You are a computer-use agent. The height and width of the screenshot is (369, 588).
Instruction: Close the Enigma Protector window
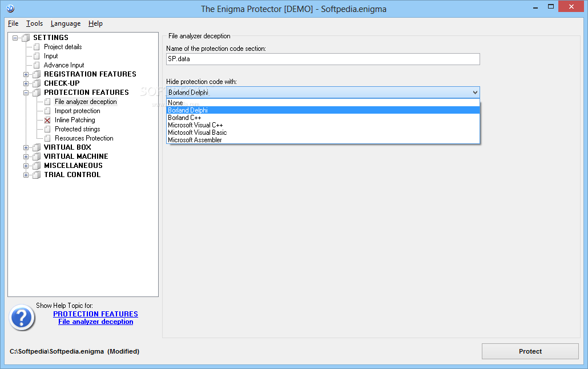click(571, 6)
